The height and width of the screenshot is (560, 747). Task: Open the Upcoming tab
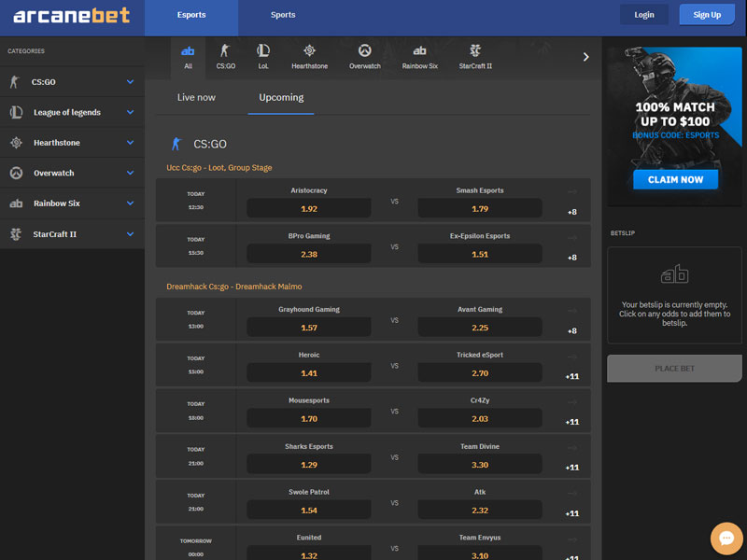281,98
